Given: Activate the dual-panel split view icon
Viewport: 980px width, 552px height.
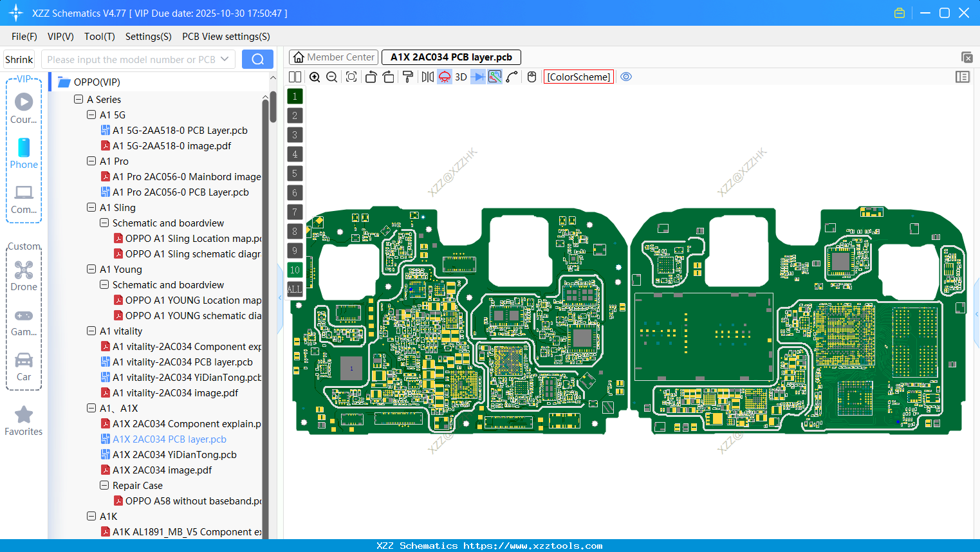Looking at the screenshot, I should click(295, 77).
